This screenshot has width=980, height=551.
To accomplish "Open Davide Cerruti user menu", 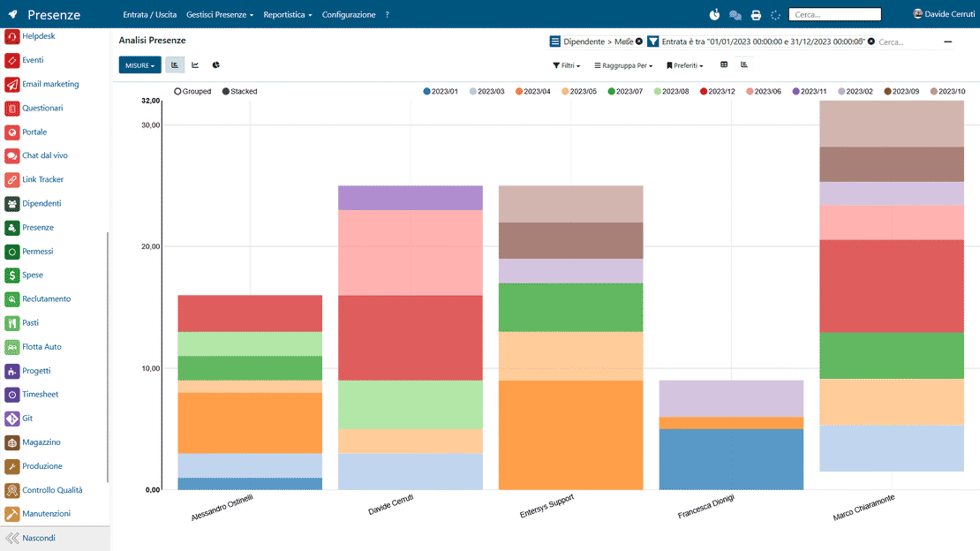I will tap(944, 14).
